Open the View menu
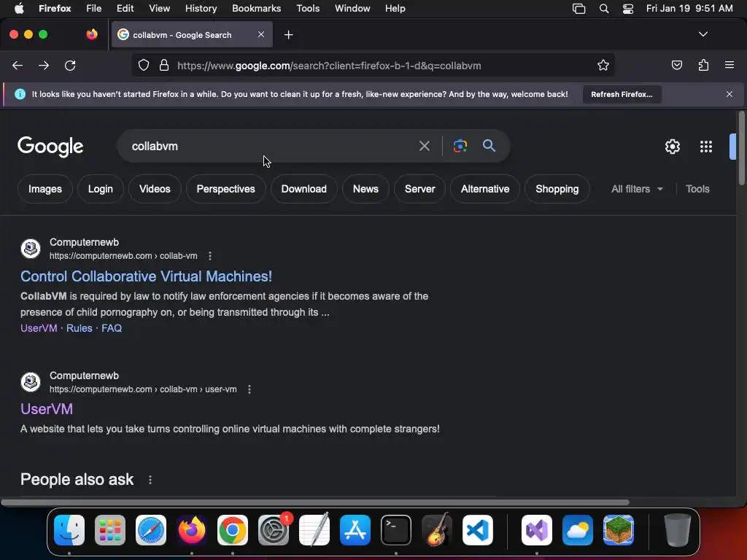The image size is (747, 560). click(x=159, y=8)
